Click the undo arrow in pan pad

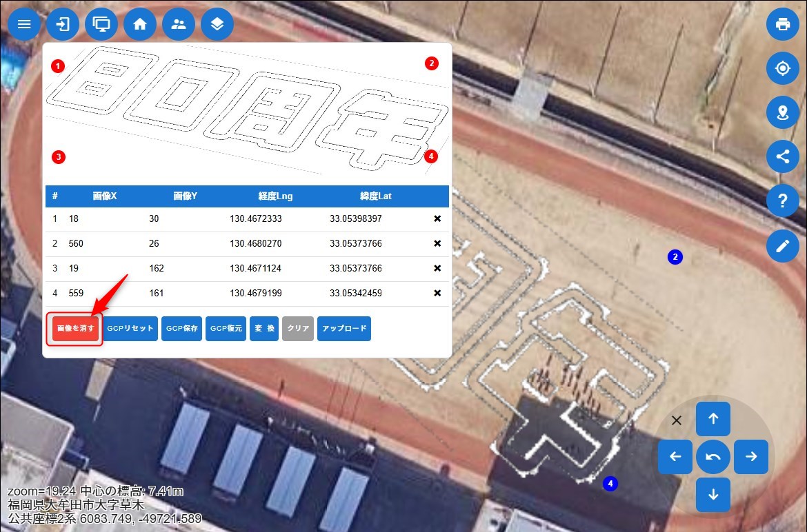coord(713,456)
